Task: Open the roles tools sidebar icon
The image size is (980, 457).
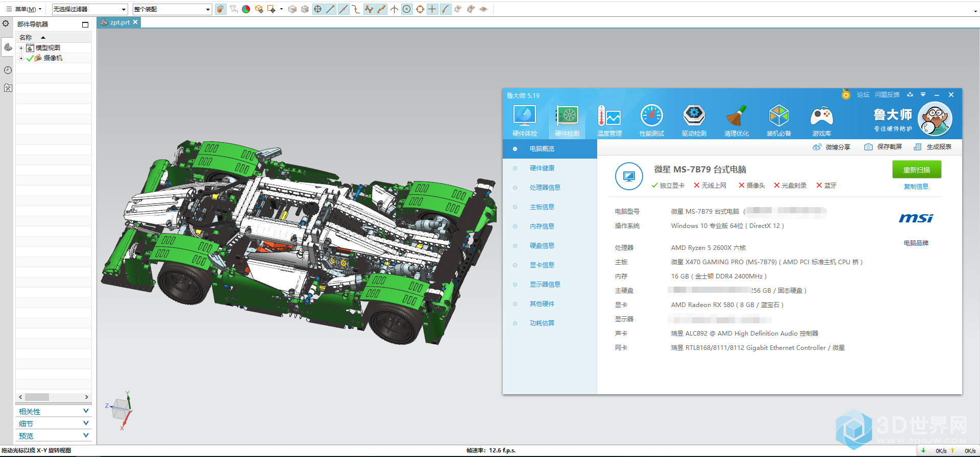Action: (x=8, y=88)
